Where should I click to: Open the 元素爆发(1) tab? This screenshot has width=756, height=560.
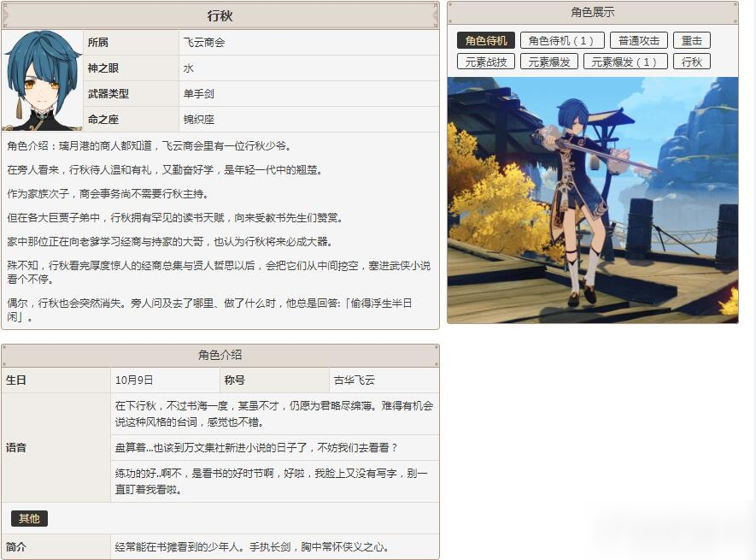click(625, 62)
